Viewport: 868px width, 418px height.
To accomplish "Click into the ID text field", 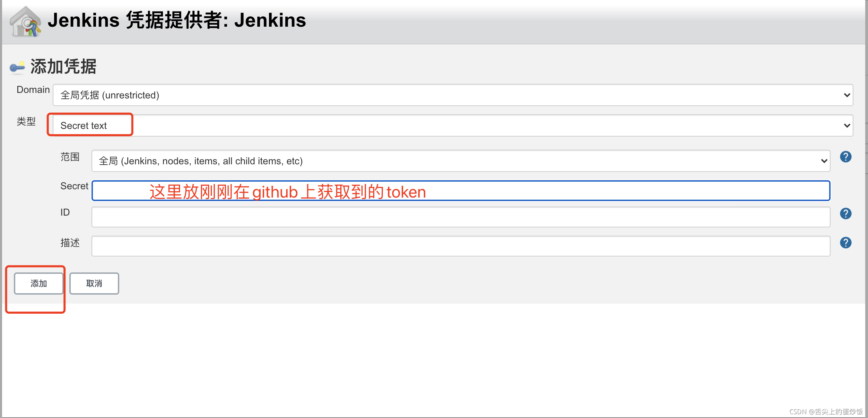I will (x=461, y=217).
